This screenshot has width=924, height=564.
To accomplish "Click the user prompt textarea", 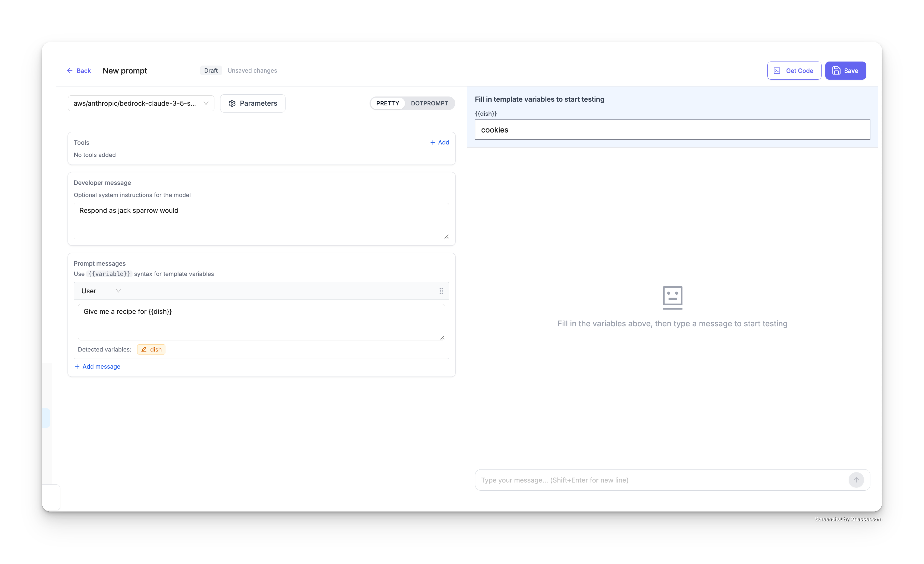I will pos(261,322).
